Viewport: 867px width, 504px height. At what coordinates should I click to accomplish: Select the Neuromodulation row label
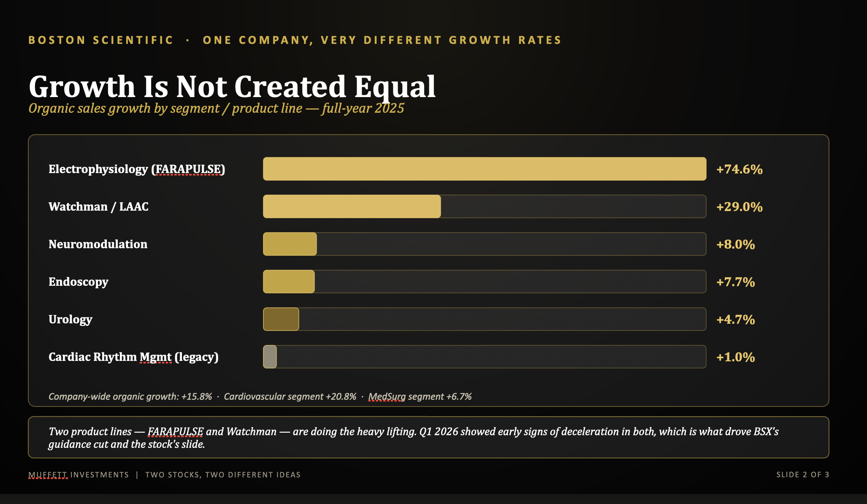(x=98, y=244)
